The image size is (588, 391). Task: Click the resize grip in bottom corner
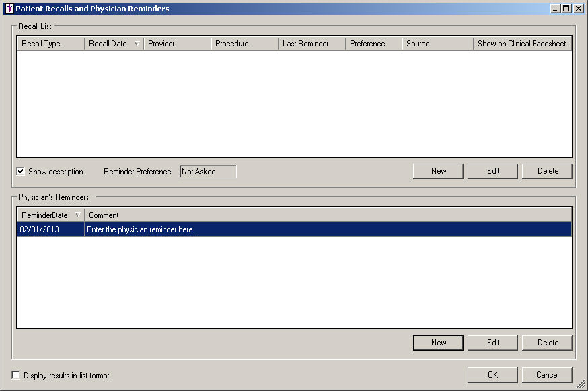point(581,384)
